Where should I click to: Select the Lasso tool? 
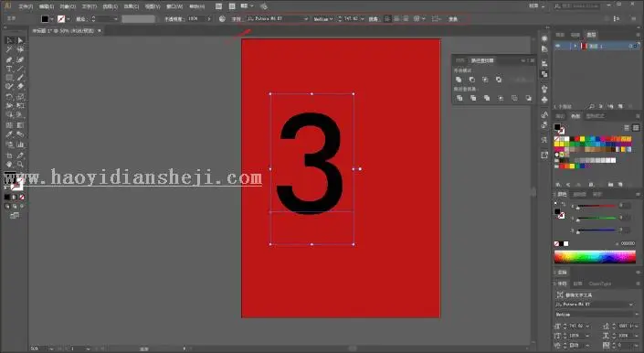pos(20,49)
